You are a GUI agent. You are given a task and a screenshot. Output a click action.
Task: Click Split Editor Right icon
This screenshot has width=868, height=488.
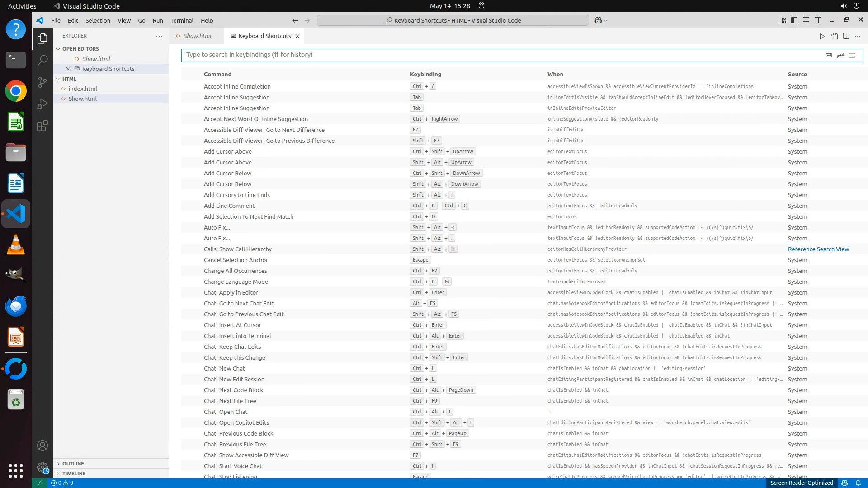[x=846, y=36]
